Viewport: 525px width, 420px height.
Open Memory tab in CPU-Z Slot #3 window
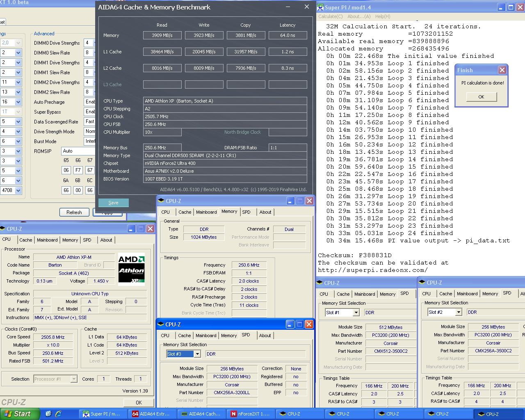tap(229, 336)
